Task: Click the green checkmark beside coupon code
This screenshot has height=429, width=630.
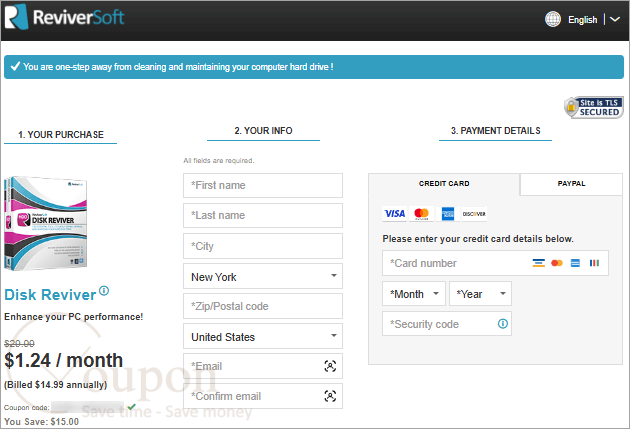Action: 131,406
